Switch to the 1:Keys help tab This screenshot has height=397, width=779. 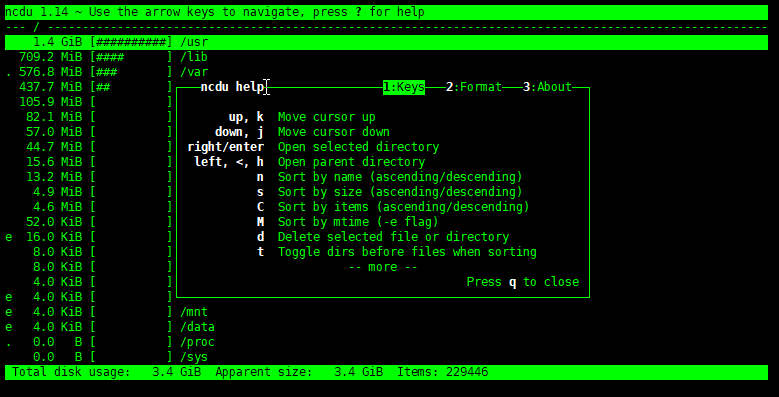(x=404, y=87)
